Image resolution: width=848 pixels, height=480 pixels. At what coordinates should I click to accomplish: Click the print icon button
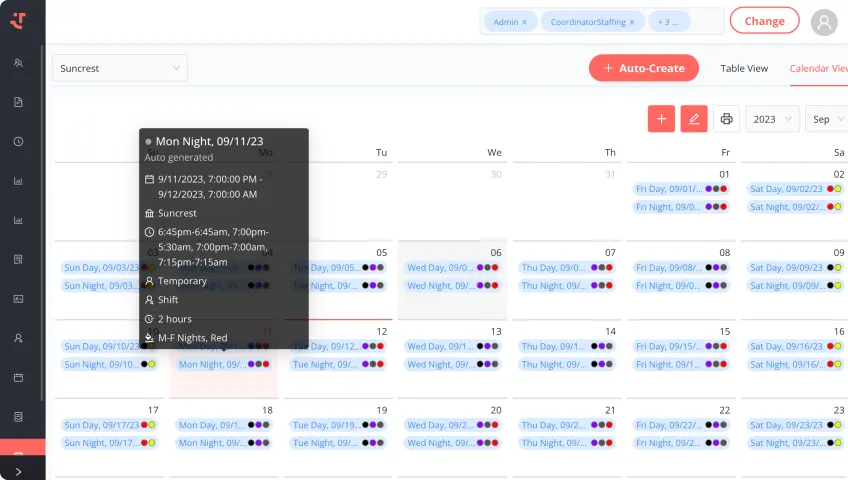pos(726,119)
